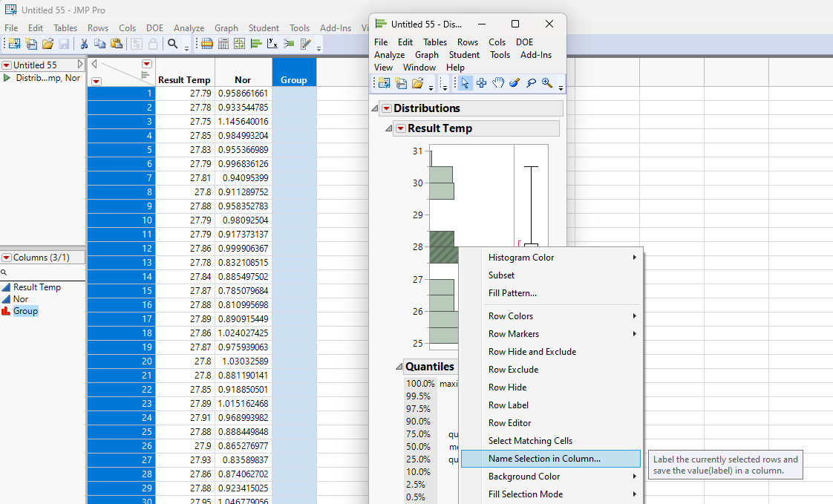
Task: Select the Group column header
Action: tap(294, 79)
